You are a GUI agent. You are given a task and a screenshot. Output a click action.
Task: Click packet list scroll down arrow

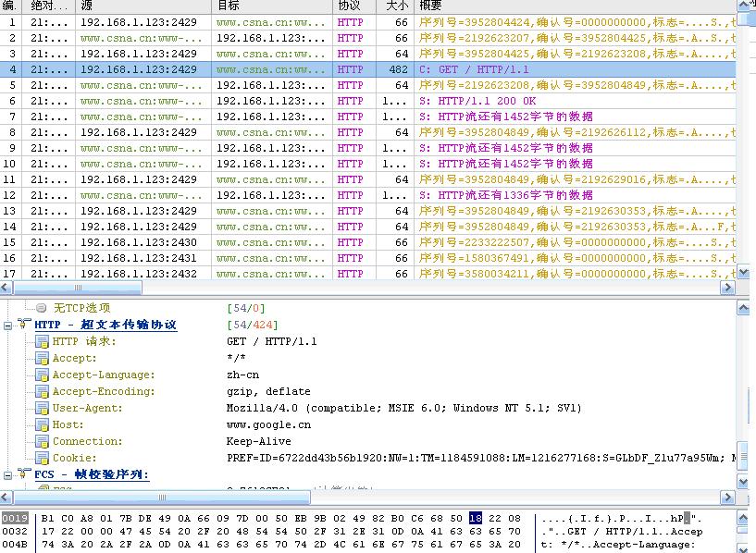click(x=743, y=272)
